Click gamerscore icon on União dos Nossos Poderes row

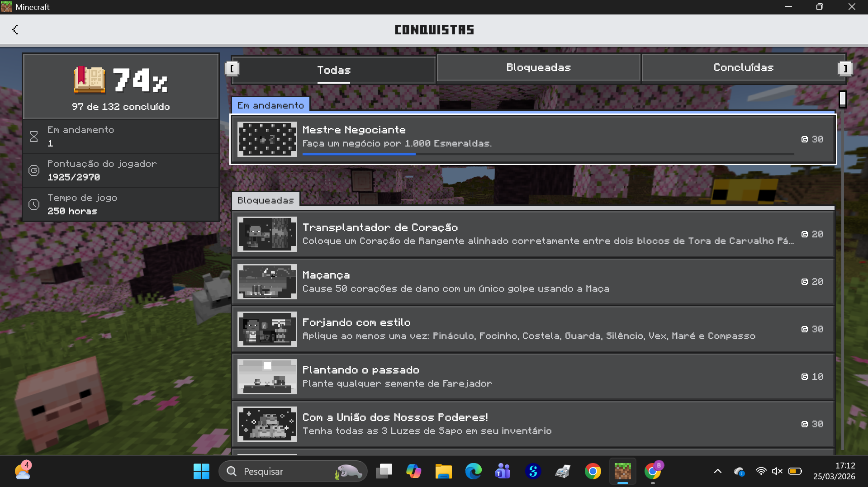805,424
